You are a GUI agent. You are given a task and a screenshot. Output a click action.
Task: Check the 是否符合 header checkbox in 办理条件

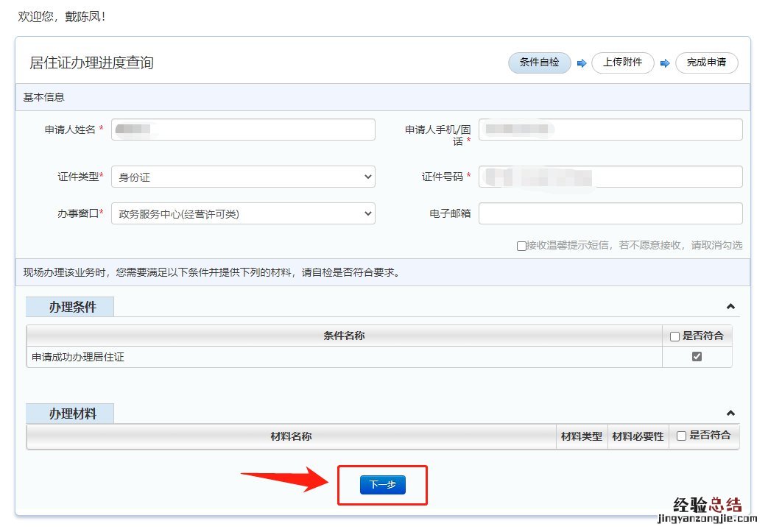coord(674,336)
